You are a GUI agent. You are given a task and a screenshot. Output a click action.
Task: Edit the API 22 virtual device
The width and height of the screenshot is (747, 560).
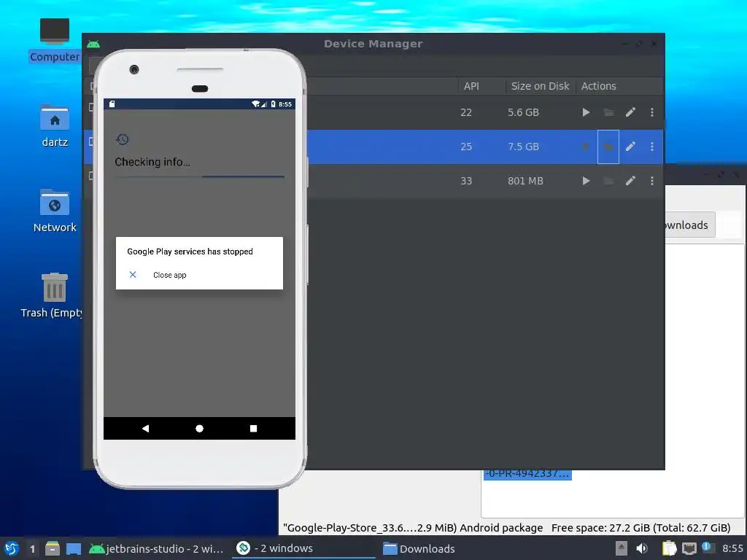[x=630, y=112]
